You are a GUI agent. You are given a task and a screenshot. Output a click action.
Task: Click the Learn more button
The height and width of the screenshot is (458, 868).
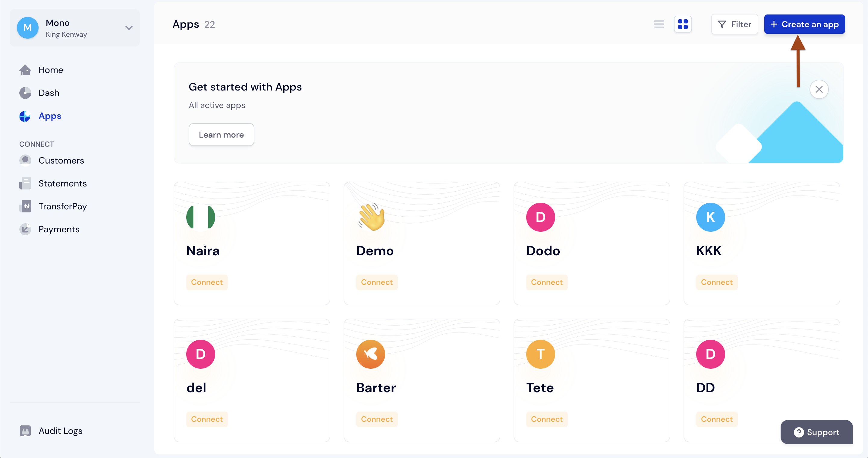(x=221, y=135)
